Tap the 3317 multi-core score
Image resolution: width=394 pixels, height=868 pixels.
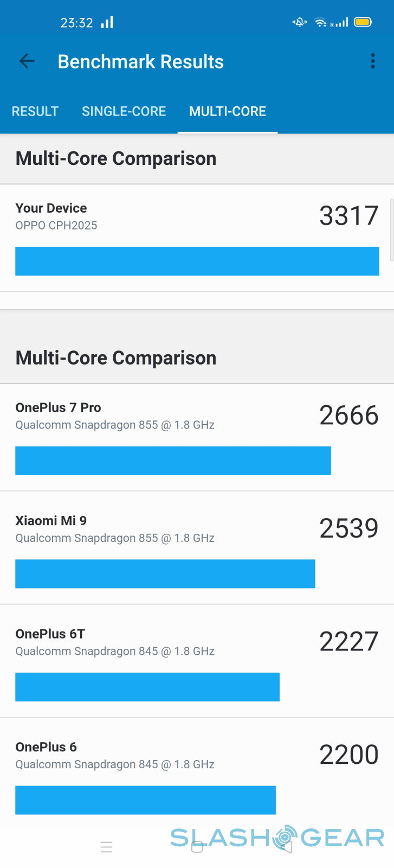click(348, 216)
